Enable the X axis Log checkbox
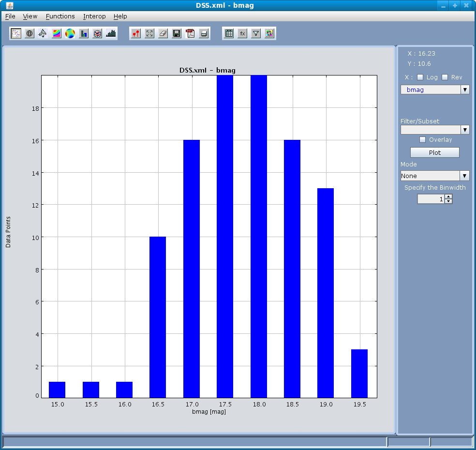 420,77
